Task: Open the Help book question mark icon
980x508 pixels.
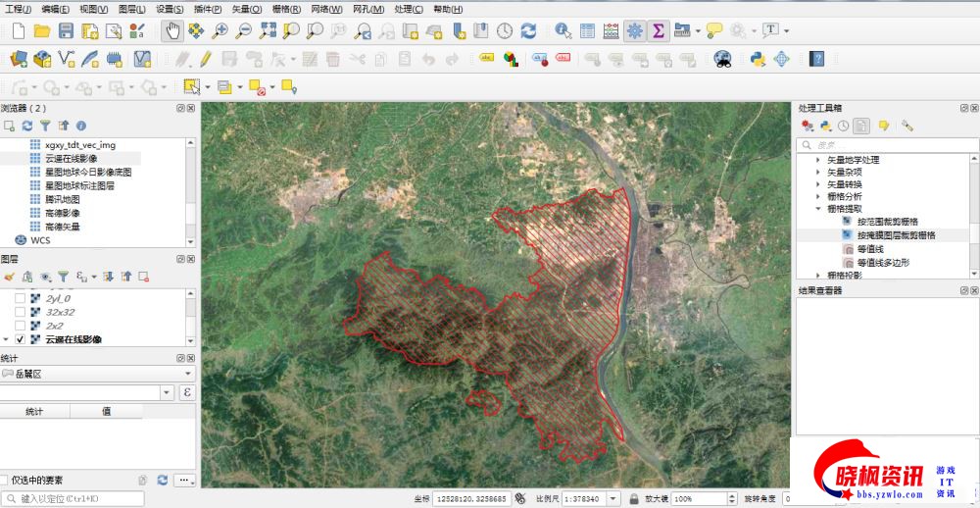Action: 816,60
